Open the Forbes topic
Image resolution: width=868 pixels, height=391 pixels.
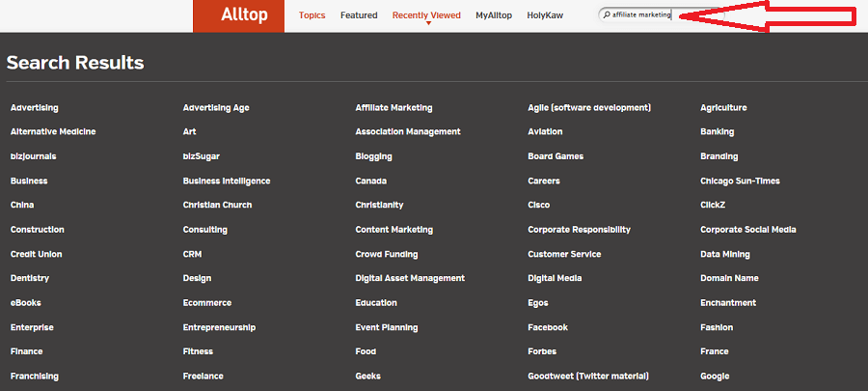click(x=542, y=351)
